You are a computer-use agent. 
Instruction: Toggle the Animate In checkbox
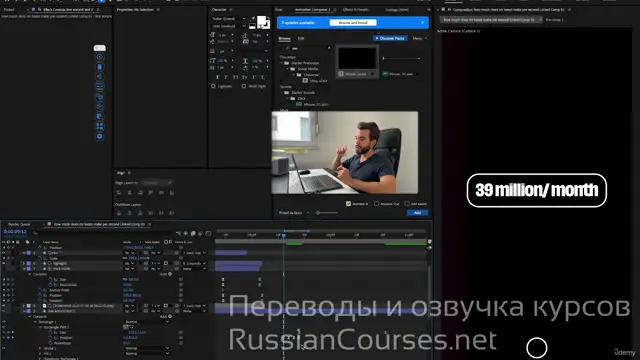point(348,203)
